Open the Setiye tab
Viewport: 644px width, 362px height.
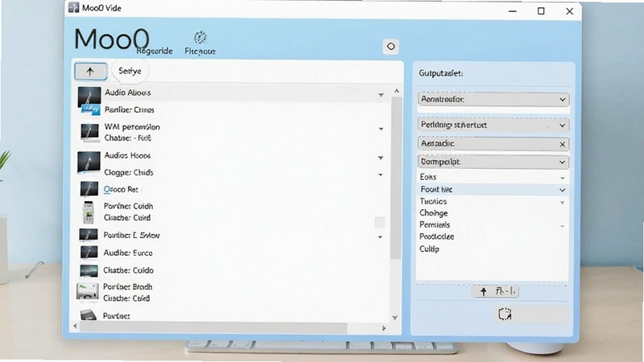130,71
